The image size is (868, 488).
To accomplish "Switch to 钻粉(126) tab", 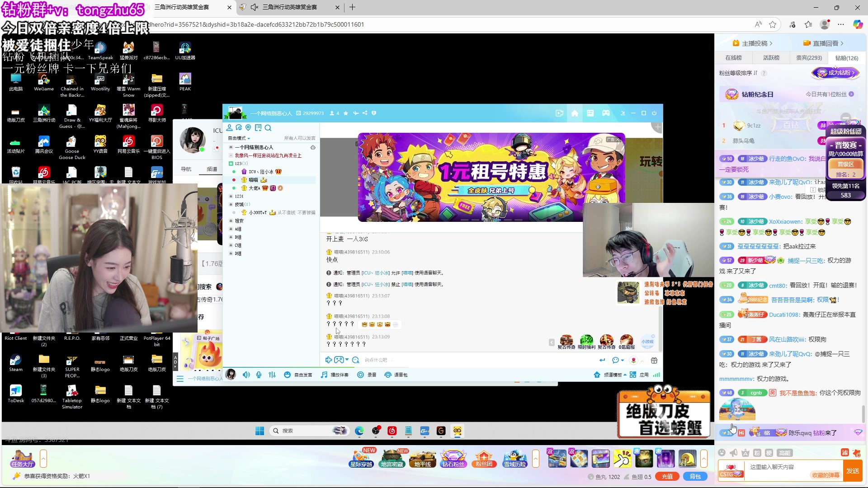I will [847, 58].
